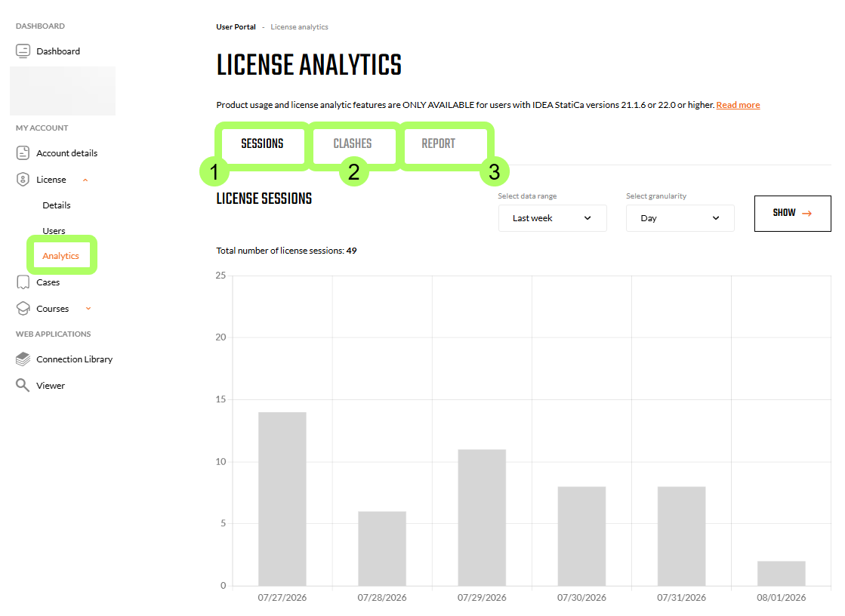Switch to the Clashes tab
This screenshot has width=845, height=616.
pyautogui.click(x=353, y=144)
